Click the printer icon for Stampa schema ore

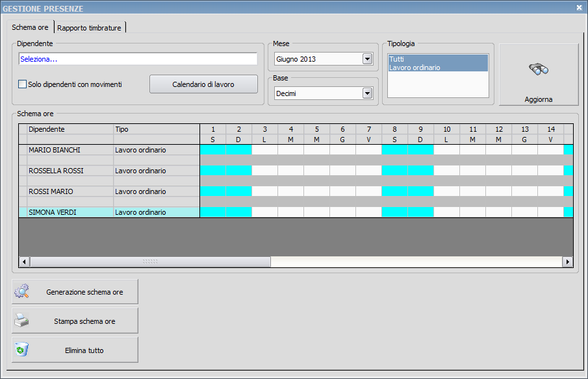(21, 320)
